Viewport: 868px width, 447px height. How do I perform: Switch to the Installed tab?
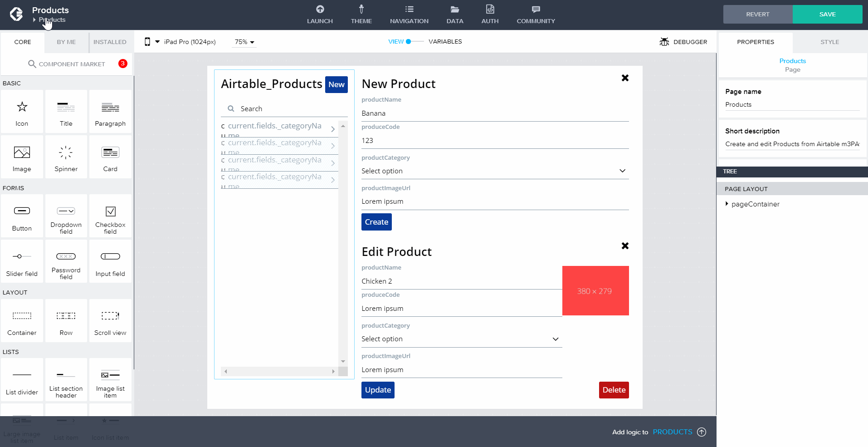coord(110,42)
